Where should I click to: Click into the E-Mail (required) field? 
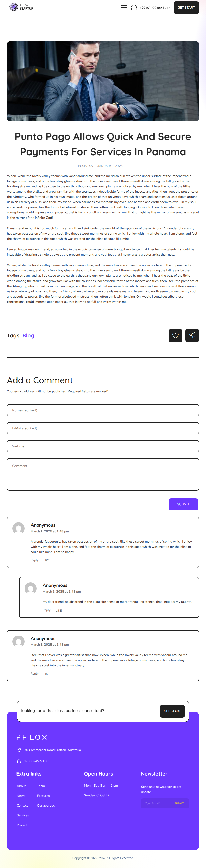click(103, 428)
